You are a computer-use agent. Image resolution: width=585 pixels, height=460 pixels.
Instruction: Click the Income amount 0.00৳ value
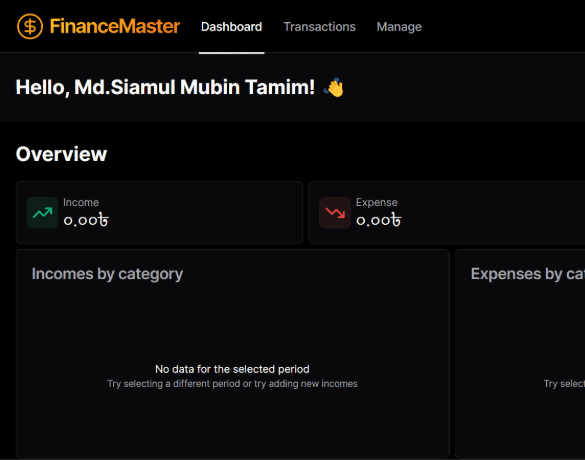[x=86, y=220]
